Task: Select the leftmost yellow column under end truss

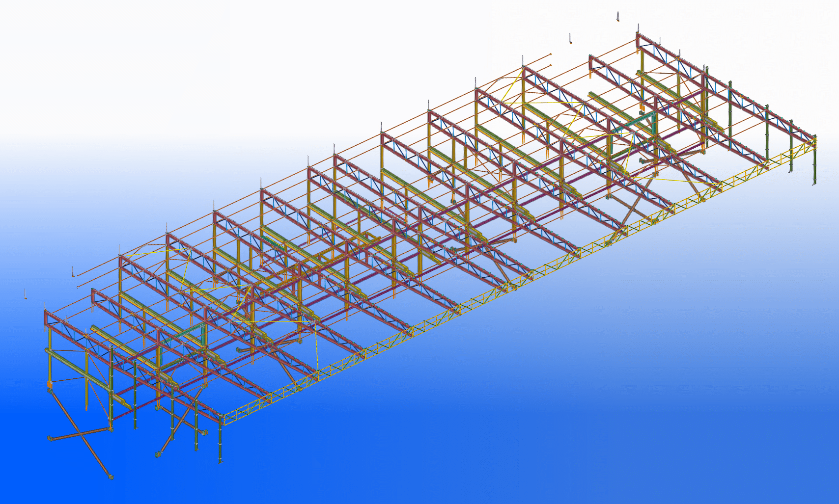Action: (x=50, y=353)
